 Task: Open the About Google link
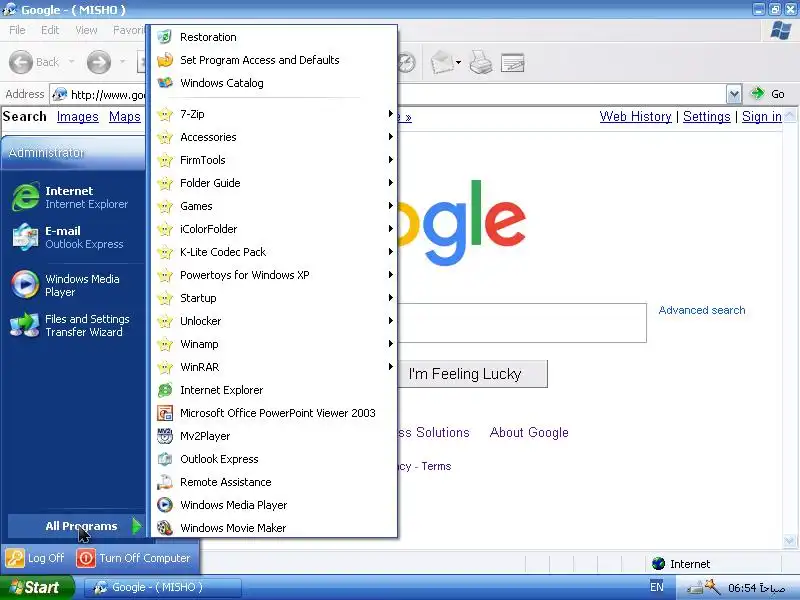click(529, 433)
